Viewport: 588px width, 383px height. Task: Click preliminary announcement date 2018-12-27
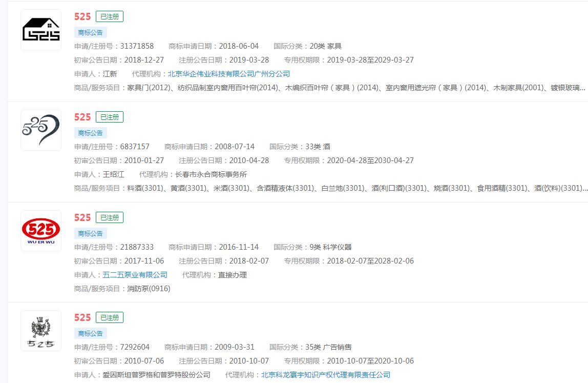click(x=144, y=60)
